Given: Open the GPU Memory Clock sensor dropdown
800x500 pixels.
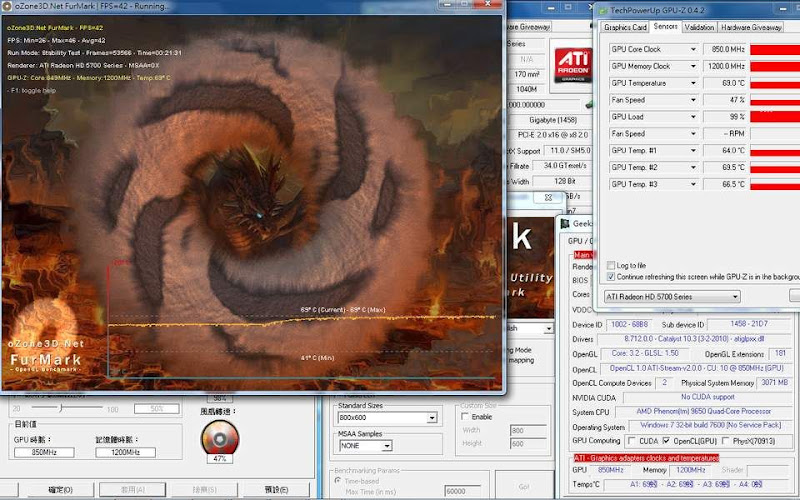Looking at the screenshot, I should [x=693, y=66].
